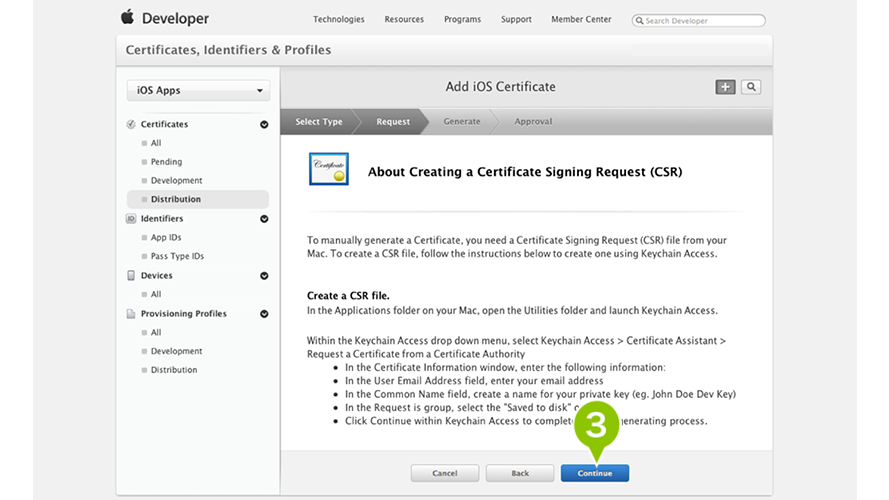The width and height of the screenshot is (889, 500).
Task: Select Development under Certificates
Action: pyautogui.click(x=176, y=181)
